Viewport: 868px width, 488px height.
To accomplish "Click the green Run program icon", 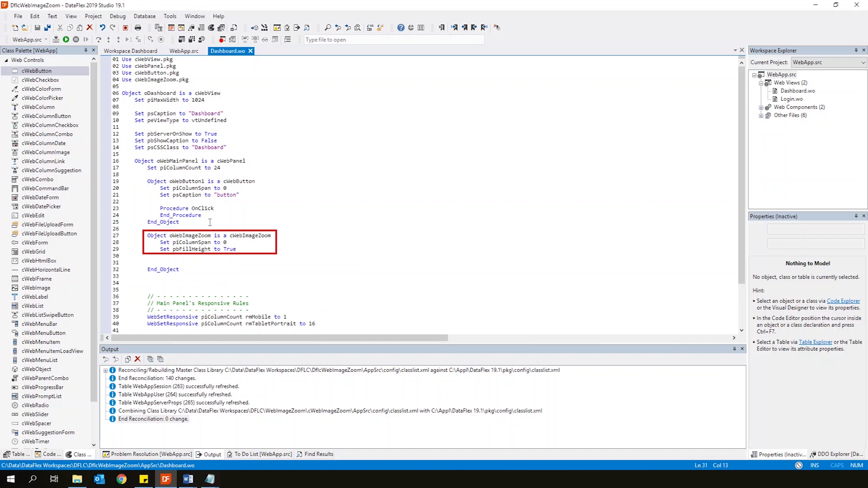I will (x=66, y=40).
